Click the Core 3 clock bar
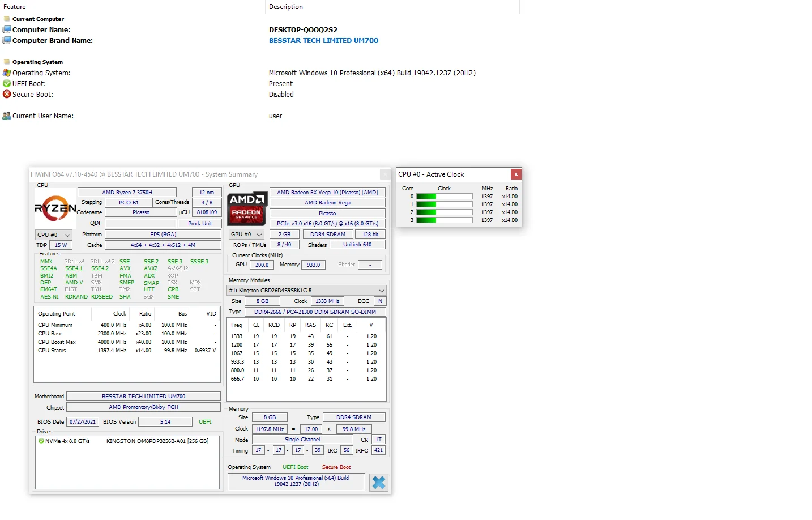This screenshot has width=812, height=520. point(445,220)
